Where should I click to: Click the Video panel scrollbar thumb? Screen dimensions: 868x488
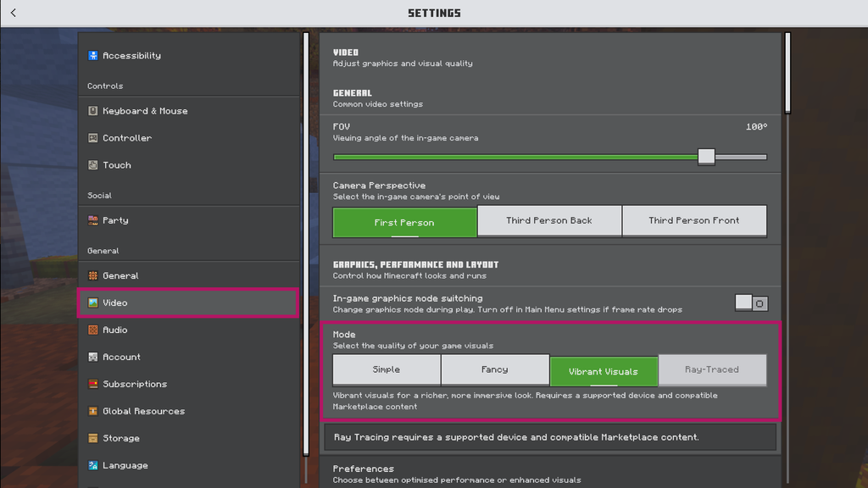click(x=787, y=73)
